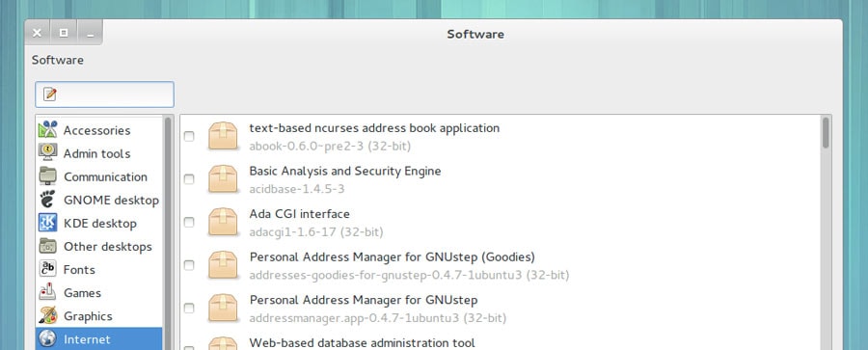
Task: Click the Ada CGI interface package icon
Action: pos(223,222)
